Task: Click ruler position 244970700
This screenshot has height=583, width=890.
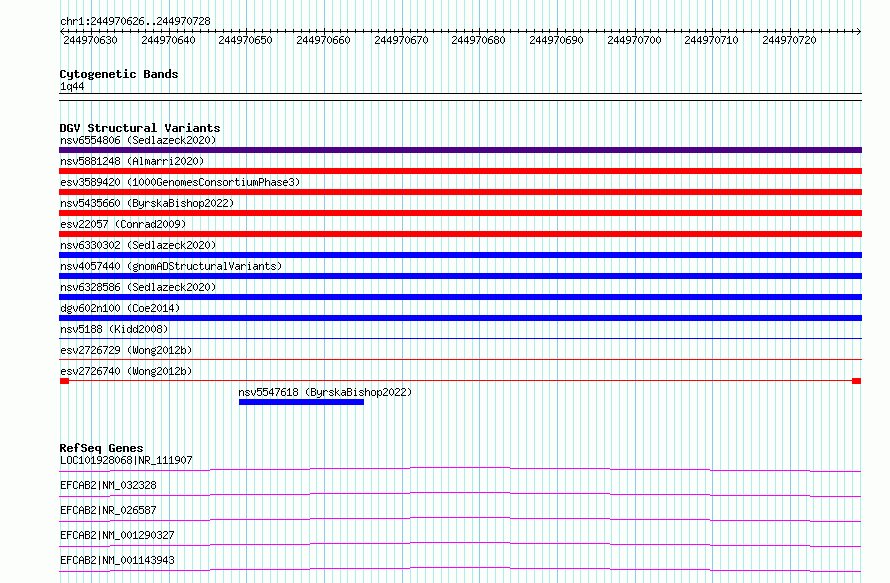Action: 634,40
